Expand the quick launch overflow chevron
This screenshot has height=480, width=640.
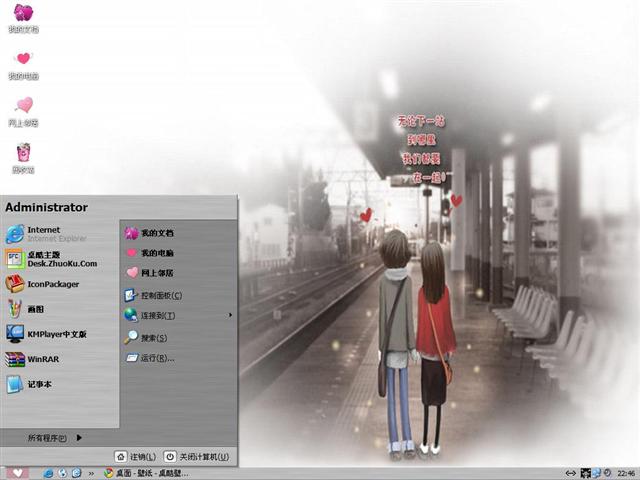[92, 473]
